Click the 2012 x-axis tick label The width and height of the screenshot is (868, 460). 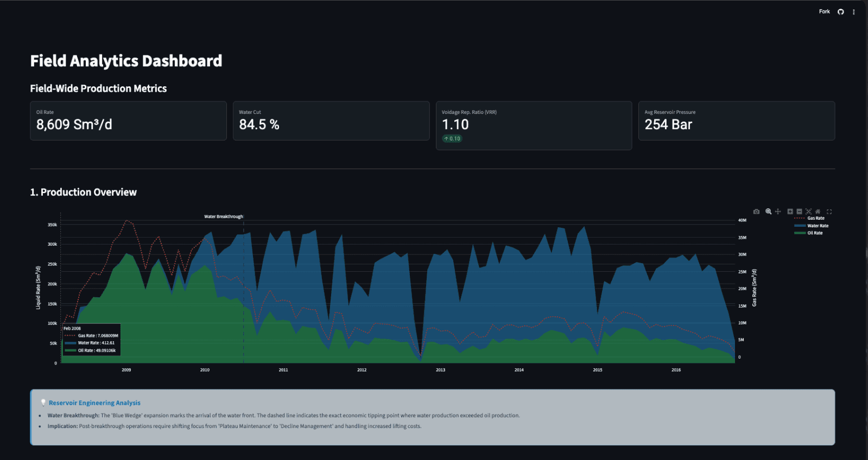(362, 370)
